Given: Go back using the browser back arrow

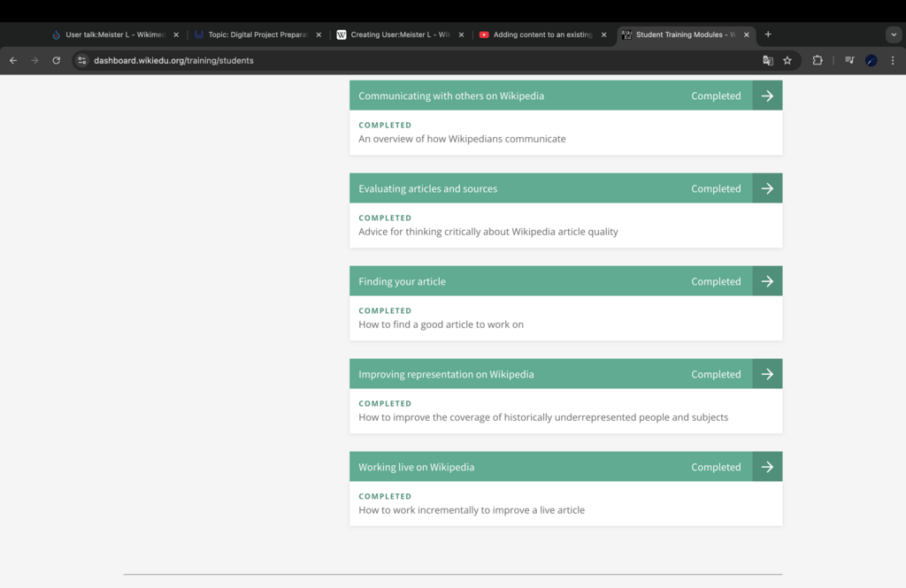Looking at the screenshot, I should 13,60.
